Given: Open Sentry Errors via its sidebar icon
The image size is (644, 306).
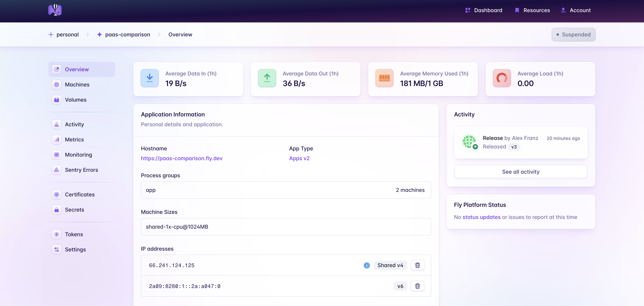Looking at the screenshot, I should click(56, 170).
